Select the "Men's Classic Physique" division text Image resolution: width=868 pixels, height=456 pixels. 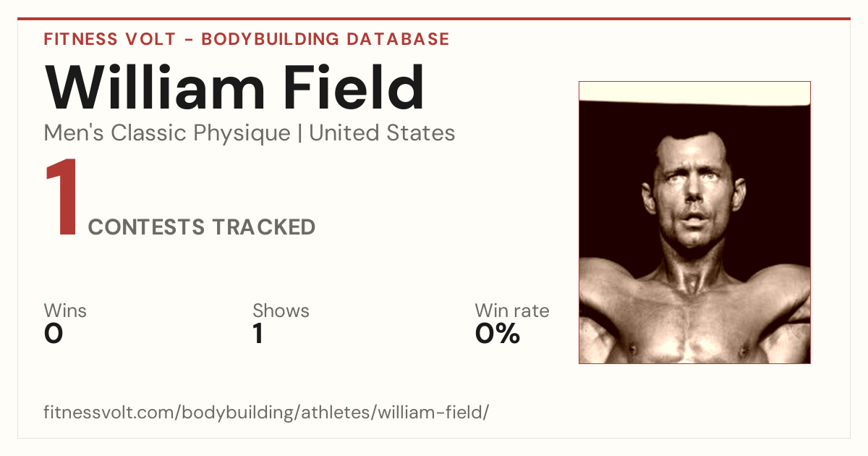click(167, 133)
